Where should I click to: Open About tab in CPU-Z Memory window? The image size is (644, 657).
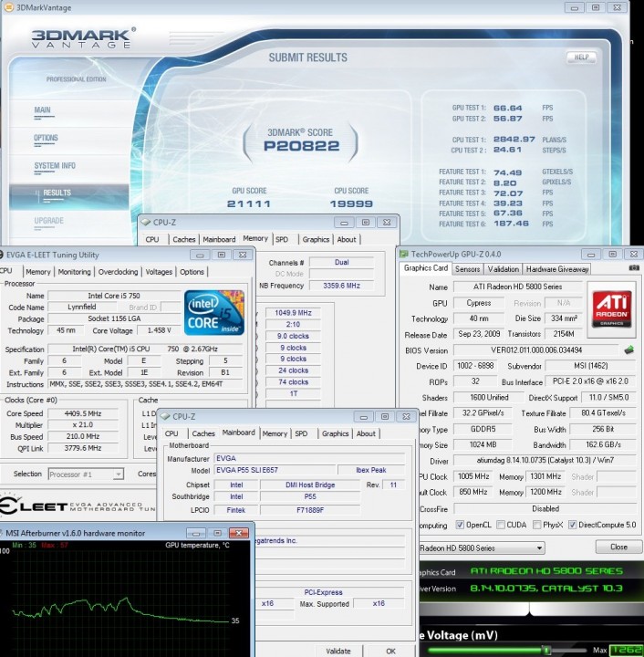pyautogui.click(x=347, y=239)
